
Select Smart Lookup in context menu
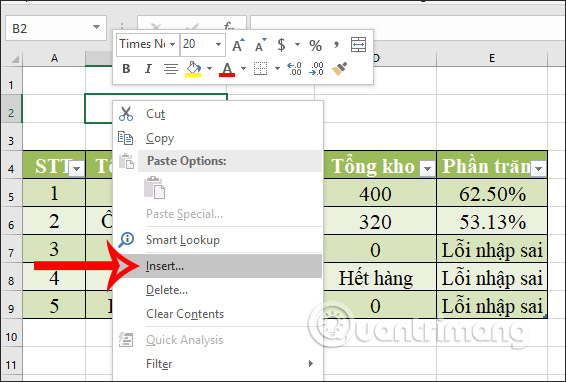217,240
